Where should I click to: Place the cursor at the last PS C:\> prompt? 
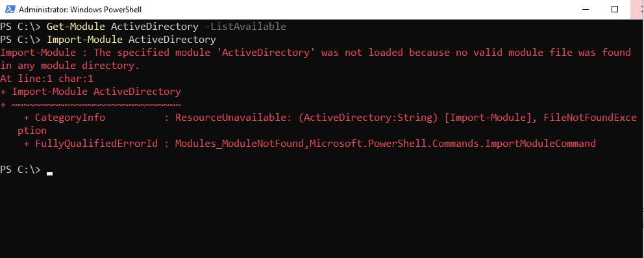click(21, 169)
